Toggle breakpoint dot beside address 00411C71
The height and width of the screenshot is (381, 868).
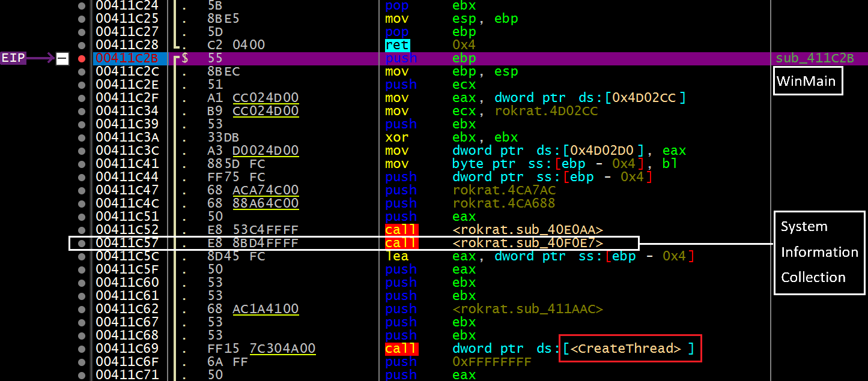(x=82, y=375)
